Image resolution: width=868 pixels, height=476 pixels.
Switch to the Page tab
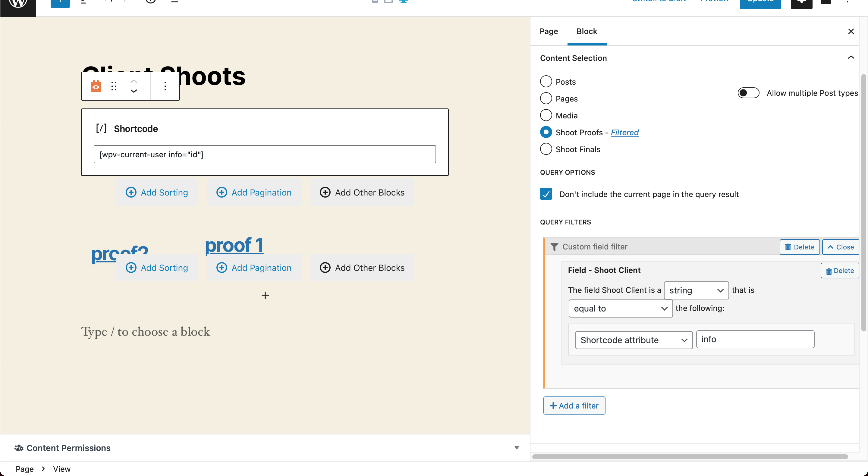[x=549, y=31]
